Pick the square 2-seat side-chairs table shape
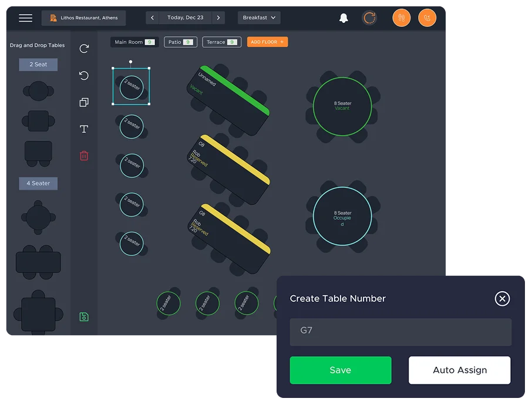This screenshot has width=532, height=405. click(38, 121)
